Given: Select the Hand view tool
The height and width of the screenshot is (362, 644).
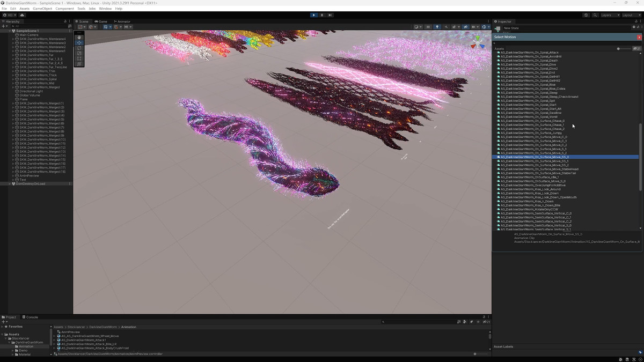Looking at the screenshot, I should tap(79, 37).
